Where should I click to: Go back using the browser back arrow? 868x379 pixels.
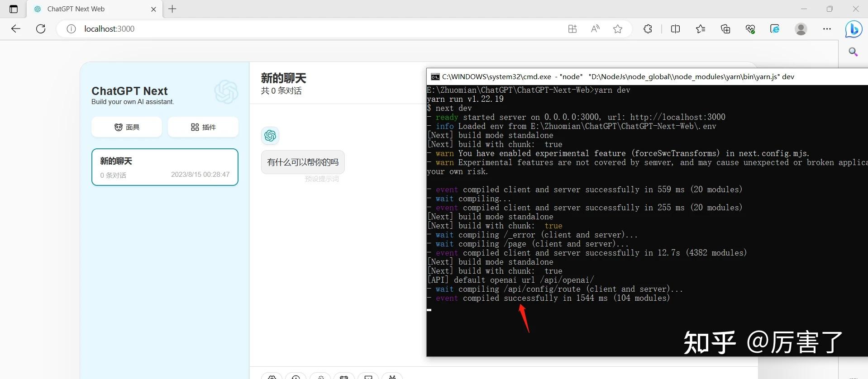16,29
